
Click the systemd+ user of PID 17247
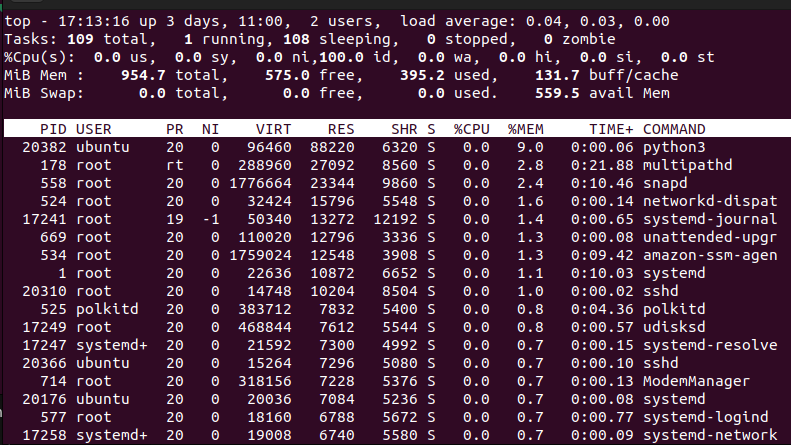click(x=111, y=345)
